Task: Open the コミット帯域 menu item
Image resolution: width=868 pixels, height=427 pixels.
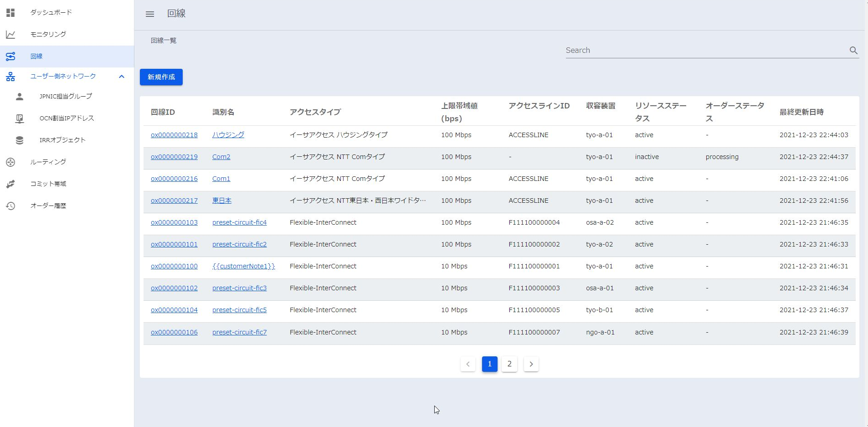Action: pyautogui.click(x=48, y=184)
